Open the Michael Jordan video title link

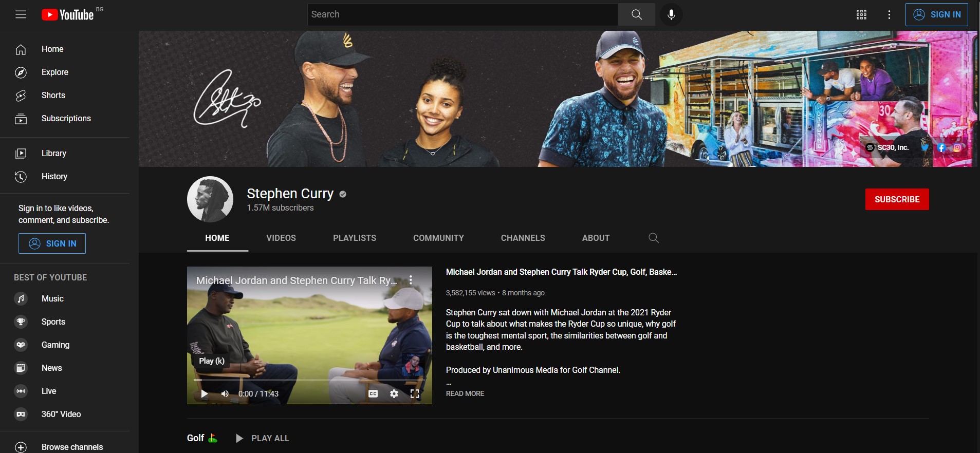coord(561,272)
